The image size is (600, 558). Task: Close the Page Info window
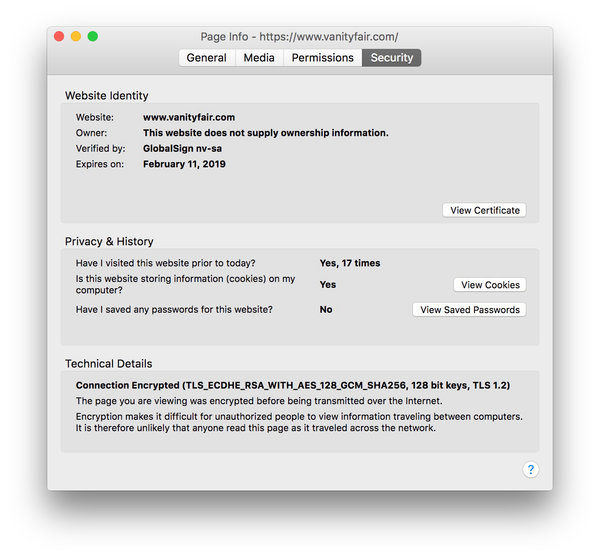pos(59,36)
